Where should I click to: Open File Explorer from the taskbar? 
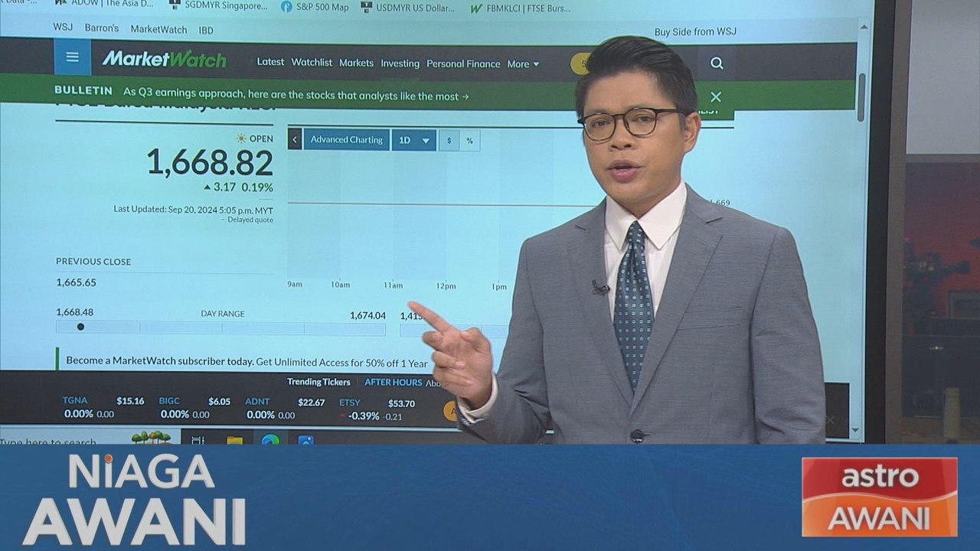pyautogui.click(x=234, y=440)
